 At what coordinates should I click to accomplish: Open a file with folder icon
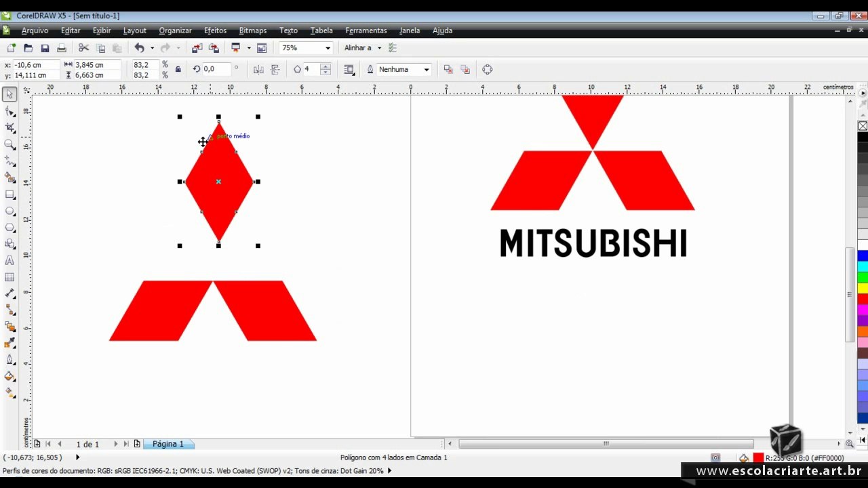(28, 48)
